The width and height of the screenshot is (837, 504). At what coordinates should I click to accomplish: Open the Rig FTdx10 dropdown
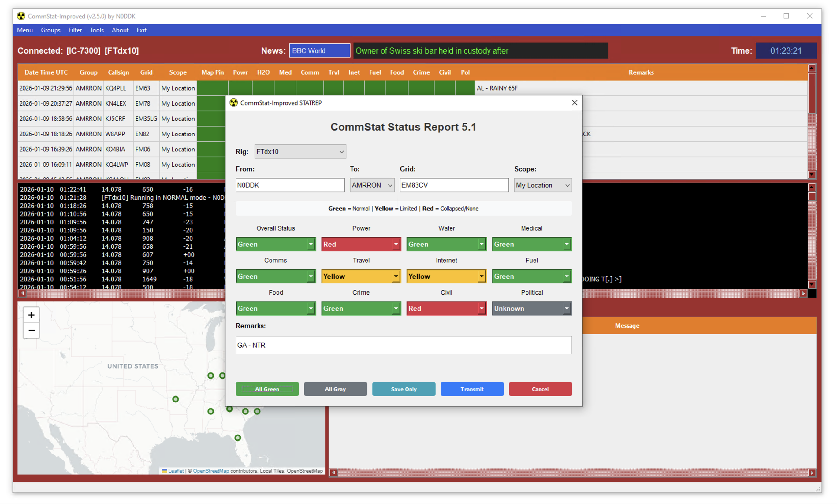pos(300,151)
